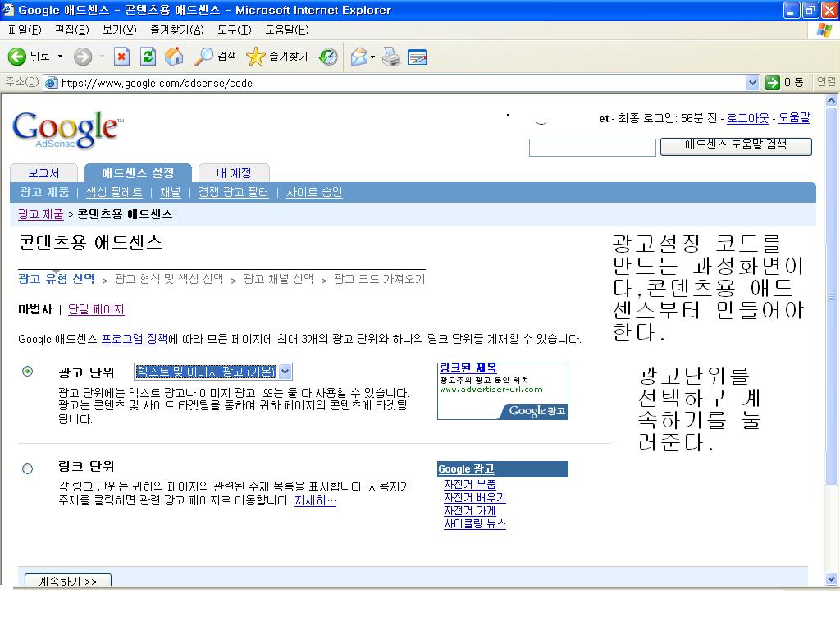Click the Print icon
This screenshot has height=630, width=840.
(391, 57)
